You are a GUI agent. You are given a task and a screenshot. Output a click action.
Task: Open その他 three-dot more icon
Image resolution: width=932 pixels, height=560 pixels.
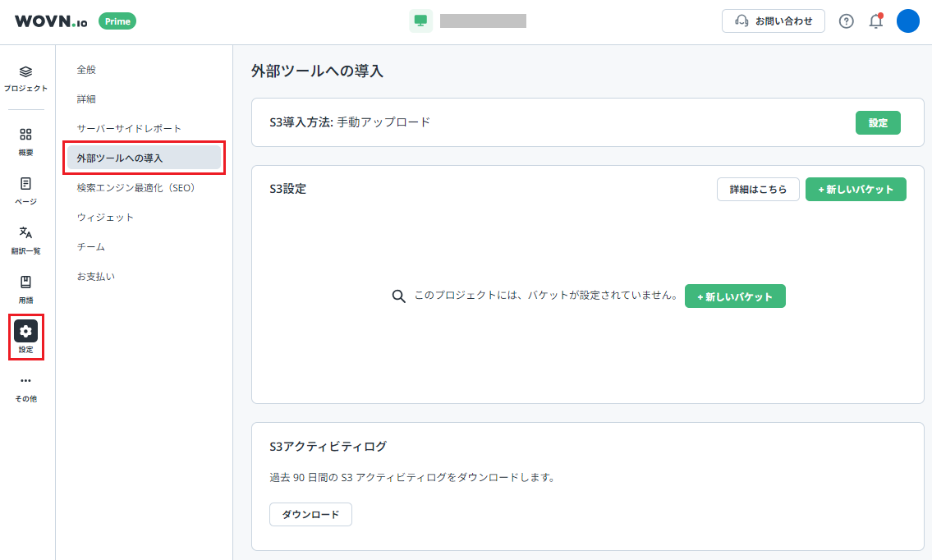pyautogui.click(x=25, y=381)
